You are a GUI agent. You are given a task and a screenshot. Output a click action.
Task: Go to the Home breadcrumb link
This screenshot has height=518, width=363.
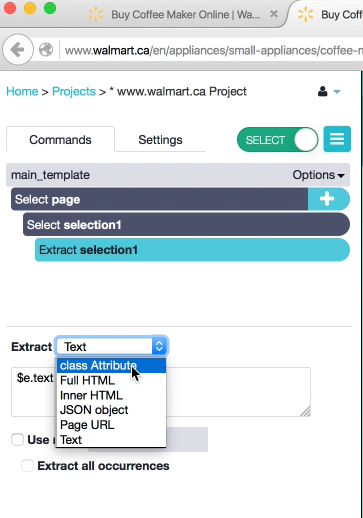click(22, 91)
